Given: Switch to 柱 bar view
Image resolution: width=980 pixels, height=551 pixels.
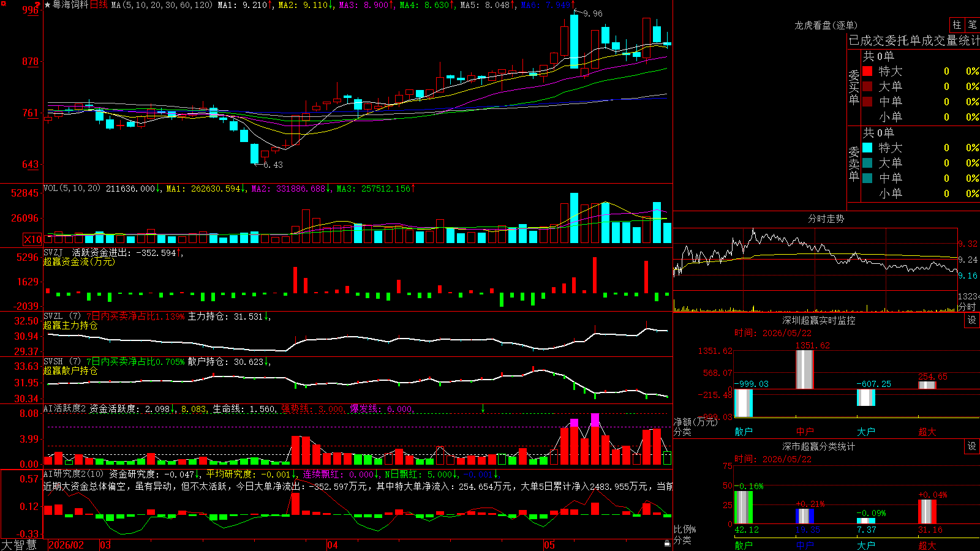Looking at the screenshot, I should point(957,24).
